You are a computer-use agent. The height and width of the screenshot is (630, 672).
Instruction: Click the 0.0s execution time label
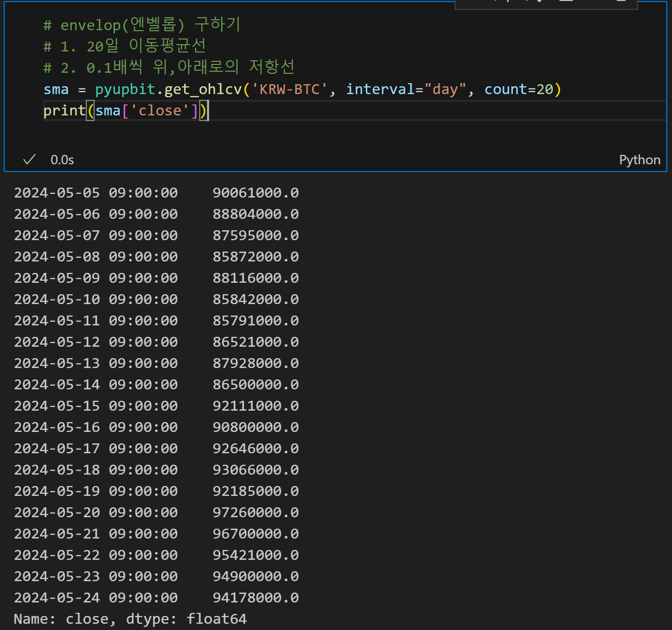coord(62,160)
